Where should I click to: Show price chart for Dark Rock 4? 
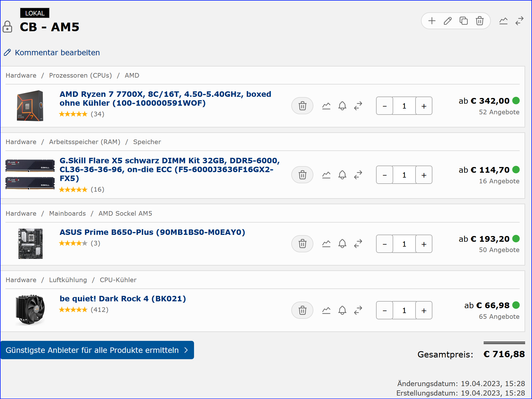click(x=326, y=310)
